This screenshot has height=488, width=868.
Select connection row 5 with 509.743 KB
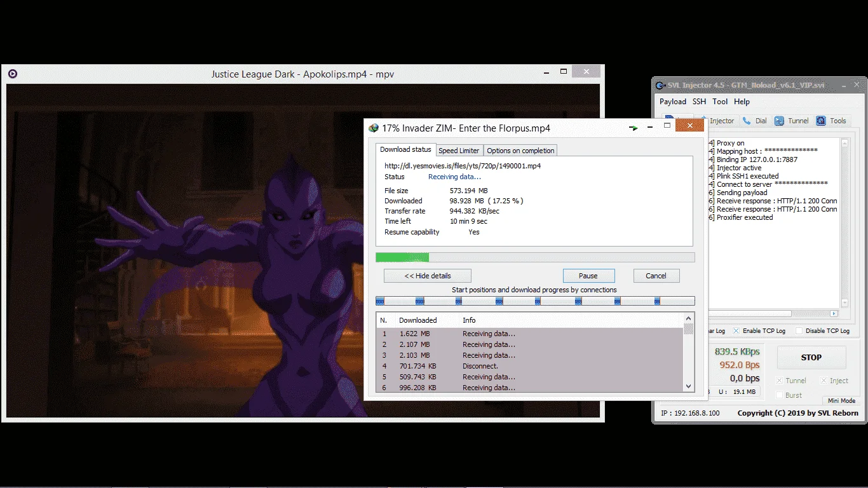[530, 377]
